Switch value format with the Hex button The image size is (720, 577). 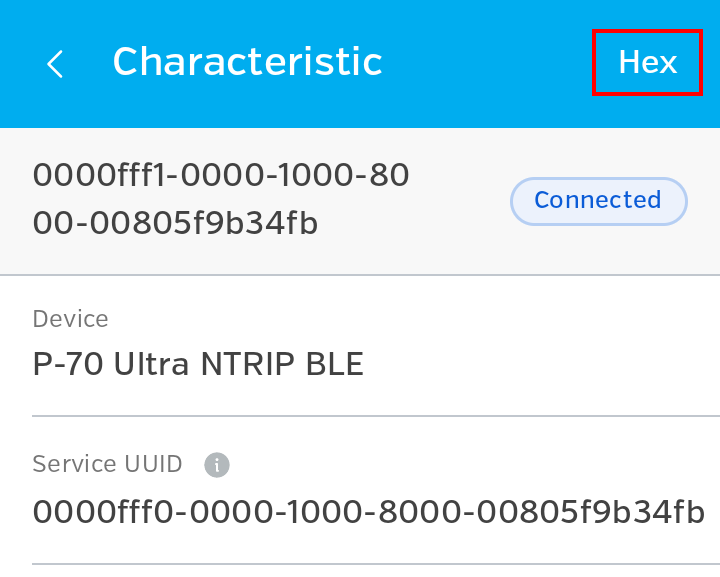pyautogui.click(x=647, y=63)
